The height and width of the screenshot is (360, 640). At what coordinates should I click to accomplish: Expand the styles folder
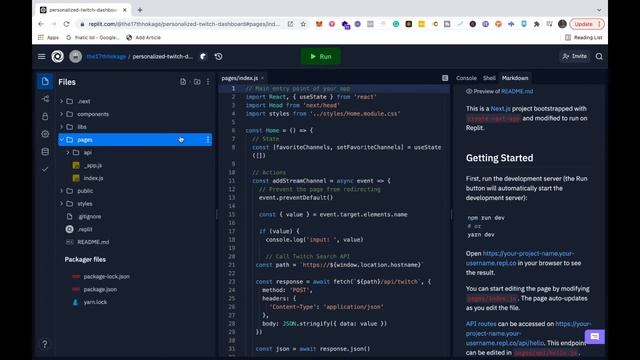pos(62,204)
